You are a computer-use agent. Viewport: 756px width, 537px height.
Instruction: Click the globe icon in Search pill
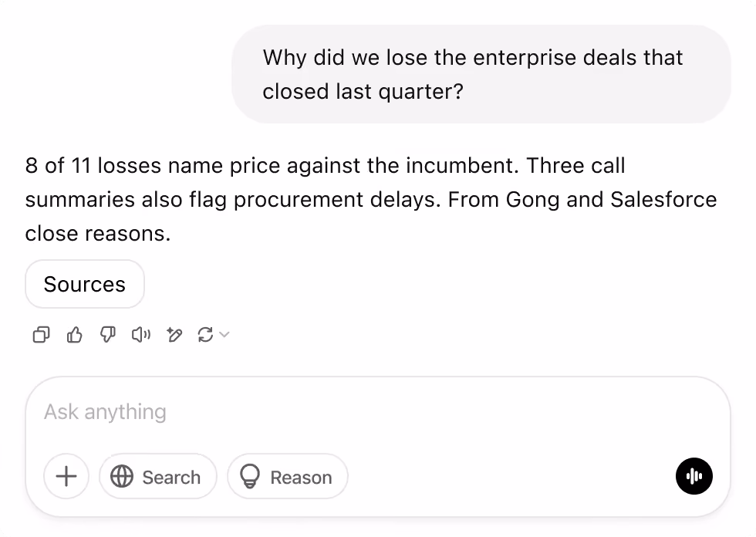[x=122, y=477]
